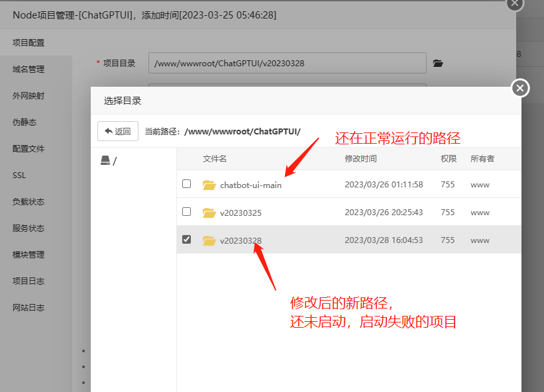Switch to 伪静态 tab
Viewport: 544px width, 392px height.
(25, 122)
